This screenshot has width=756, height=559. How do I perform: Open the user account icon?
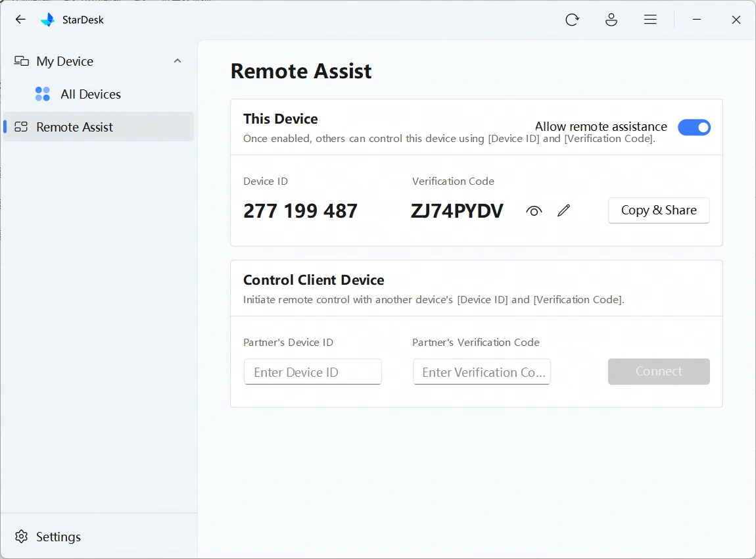point(611,20)
